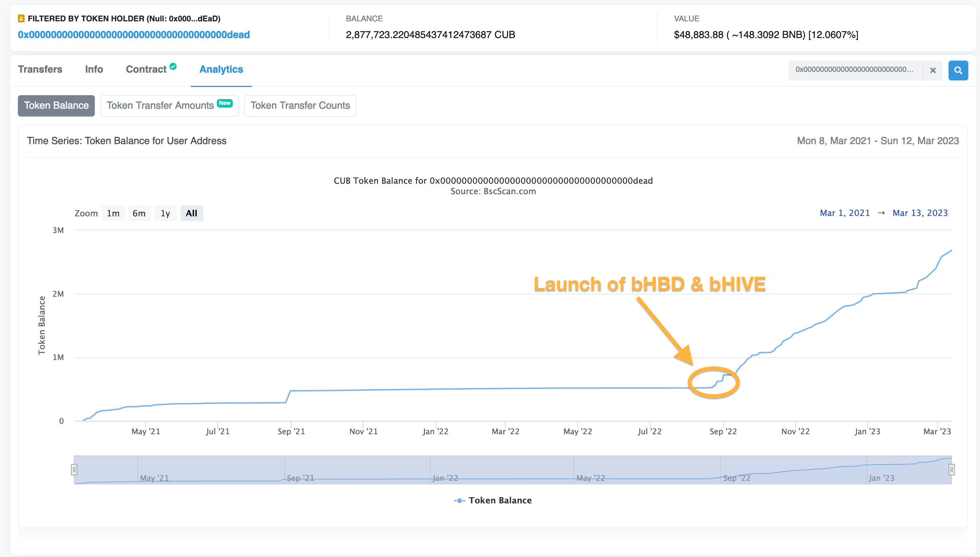Select the Analytics tab
980x557 pixels.
click(x=221, y=69)
